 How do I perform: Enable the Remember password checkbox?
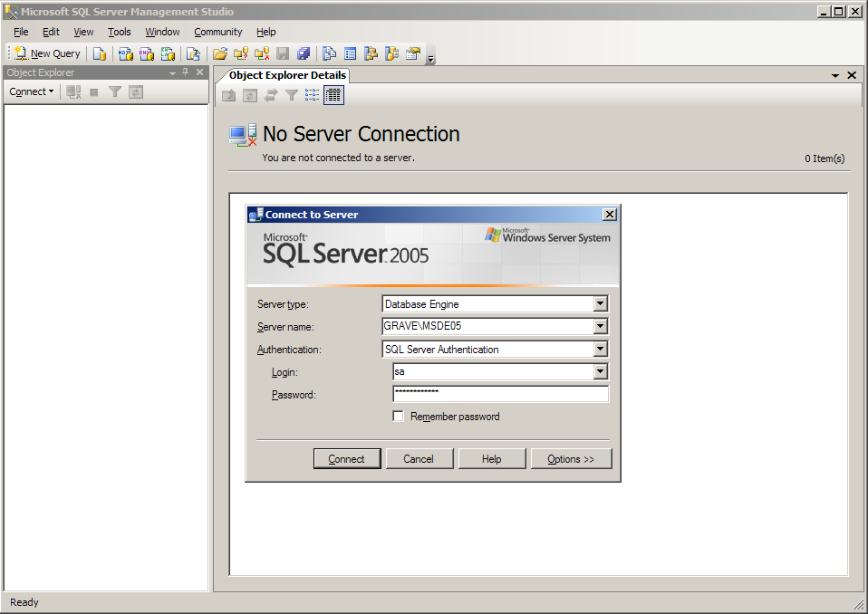[398, 416]
